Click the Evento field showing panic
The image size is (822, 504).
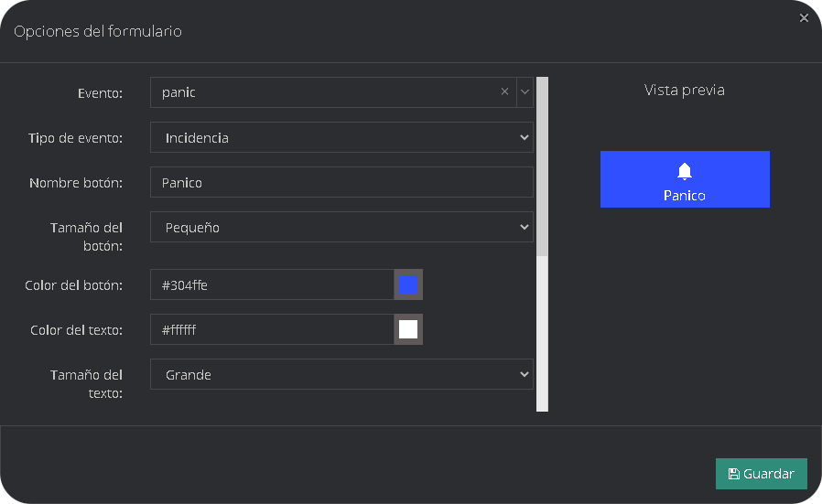pos(320,92)
